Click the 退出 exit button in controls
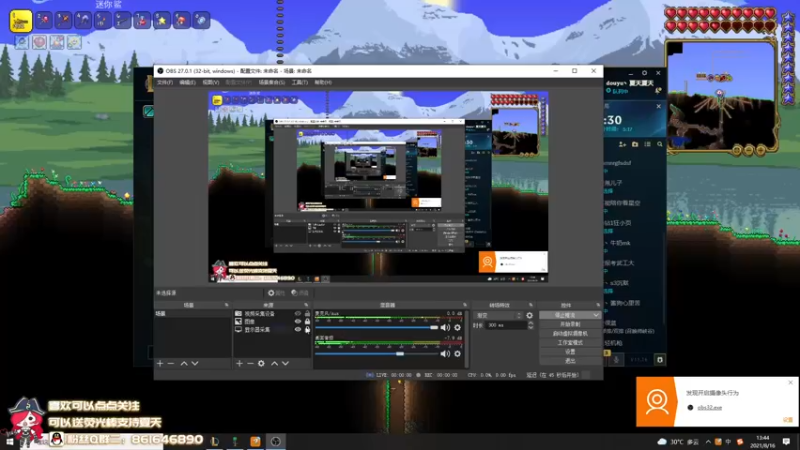Image resolution: width=800 pixels, height=450 pixels. [x=570, y=361]
